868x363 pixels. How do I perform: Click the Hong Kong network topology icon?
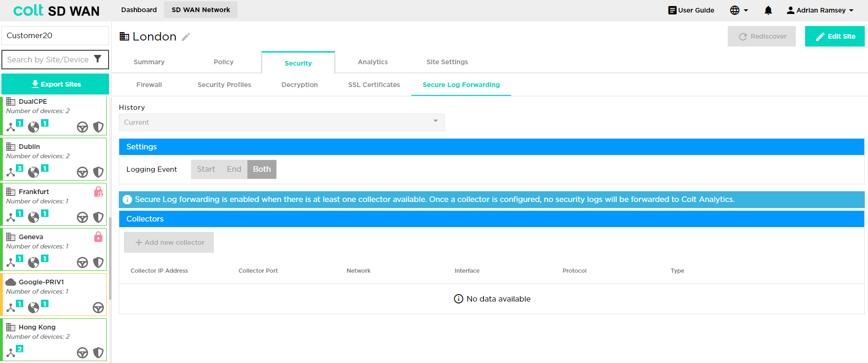tap(11, 352)
